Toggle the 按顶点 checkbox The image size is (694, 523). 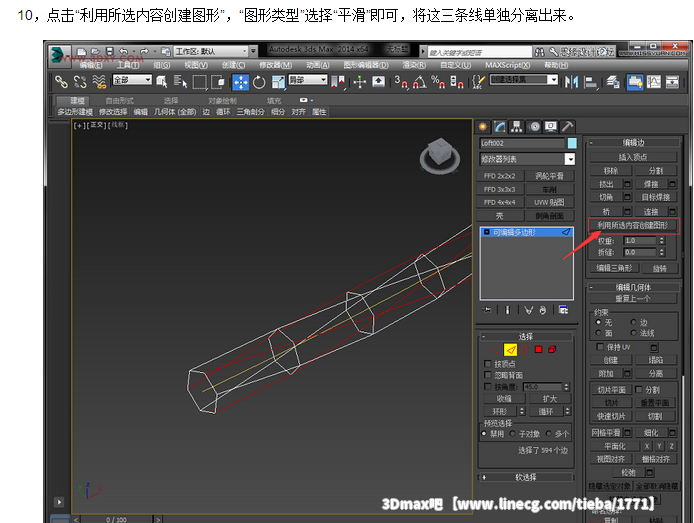pos(487,364)
